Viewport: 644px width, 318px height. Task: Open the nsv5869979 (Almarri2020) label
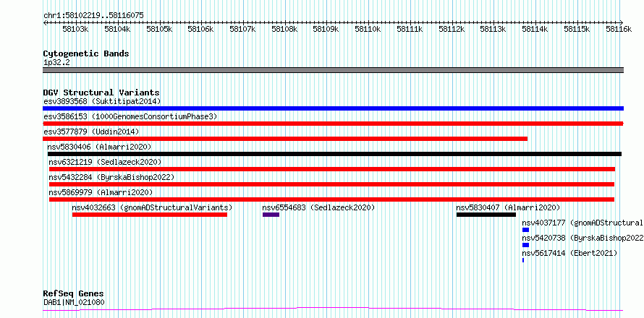point(101,192)
